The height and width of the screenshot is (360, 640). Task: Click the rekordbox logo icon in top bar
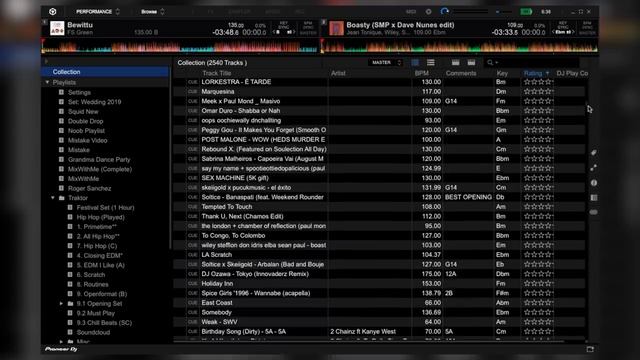coord(53,11)
